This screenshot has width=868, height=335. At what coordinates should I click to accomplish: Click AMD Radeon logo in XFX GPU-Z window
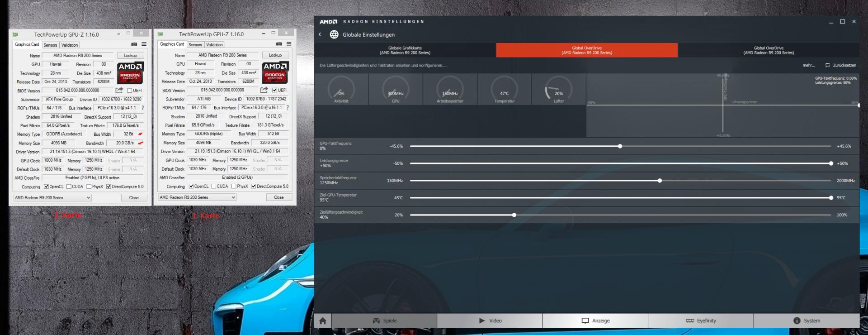click(130, 72)
